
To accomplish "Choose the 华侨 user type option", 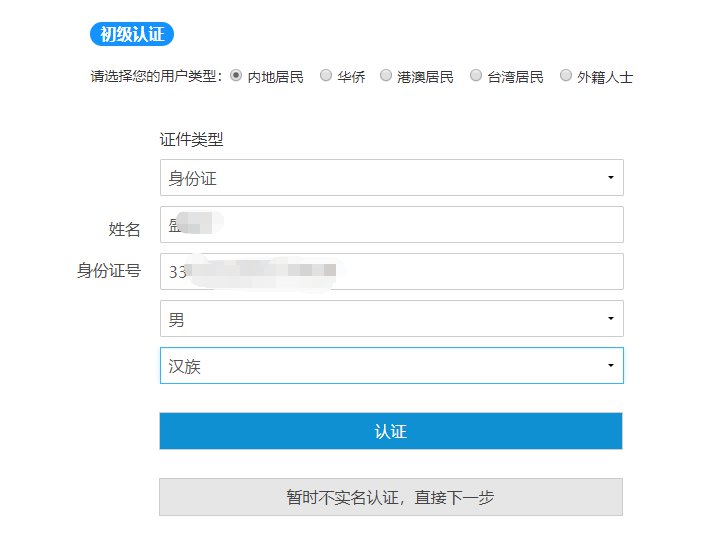I will [x=326, y=75].
